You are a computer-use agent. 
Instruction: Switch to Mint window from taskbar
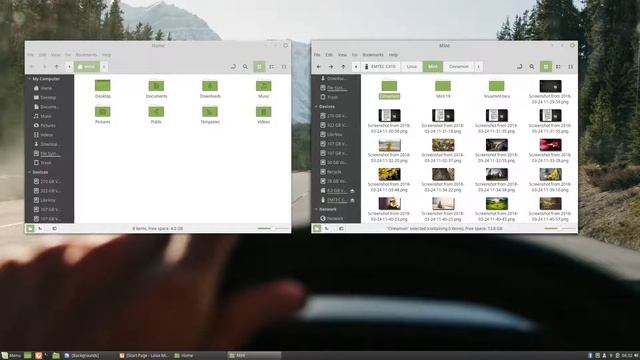pyautogui.click(x=254, y=356)
